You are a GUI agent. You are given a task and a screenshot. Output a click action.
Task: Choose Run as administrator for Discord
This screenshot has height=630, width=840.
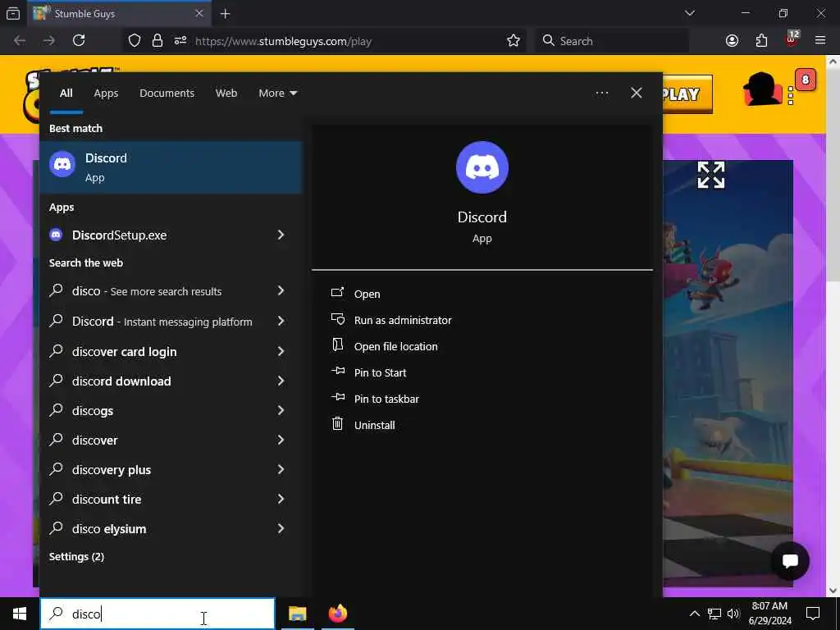coord(402,320)
